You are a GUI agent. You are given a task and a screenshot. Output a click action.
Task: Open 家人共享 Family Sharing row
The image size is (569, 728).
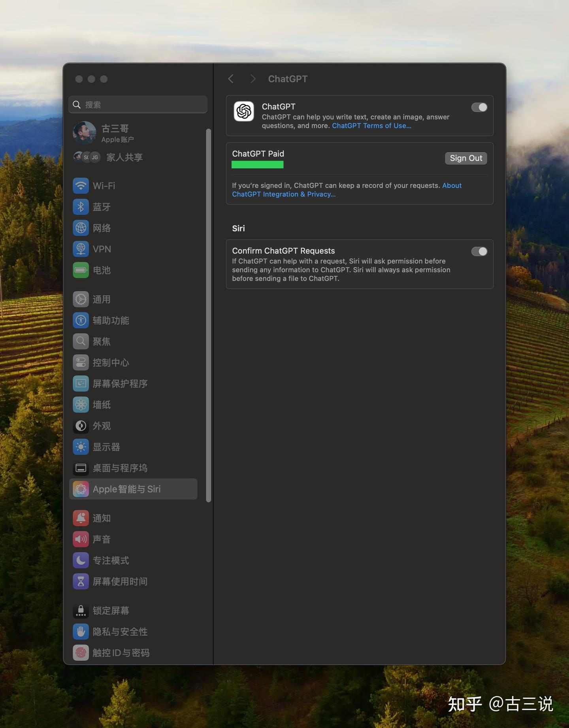[x=108, y=157]
